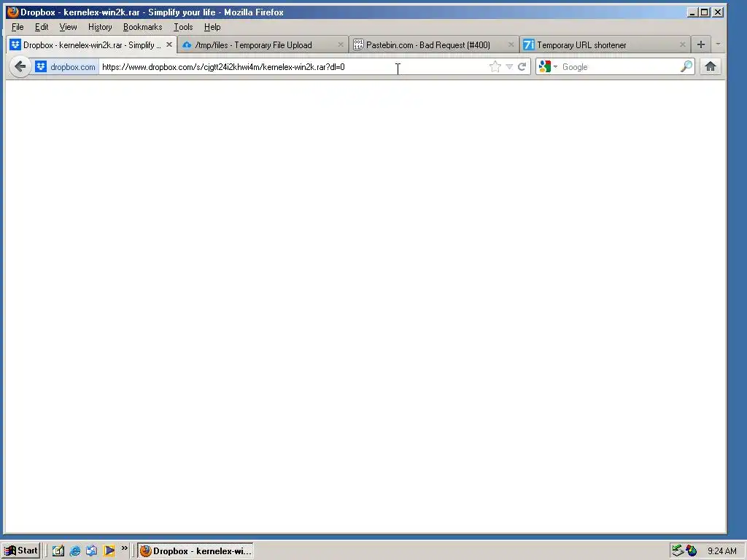Image resolution: width=747 pixels, height=560 pixels.
Task: Open the list all tabs dropdown
Action: point(718,44)
